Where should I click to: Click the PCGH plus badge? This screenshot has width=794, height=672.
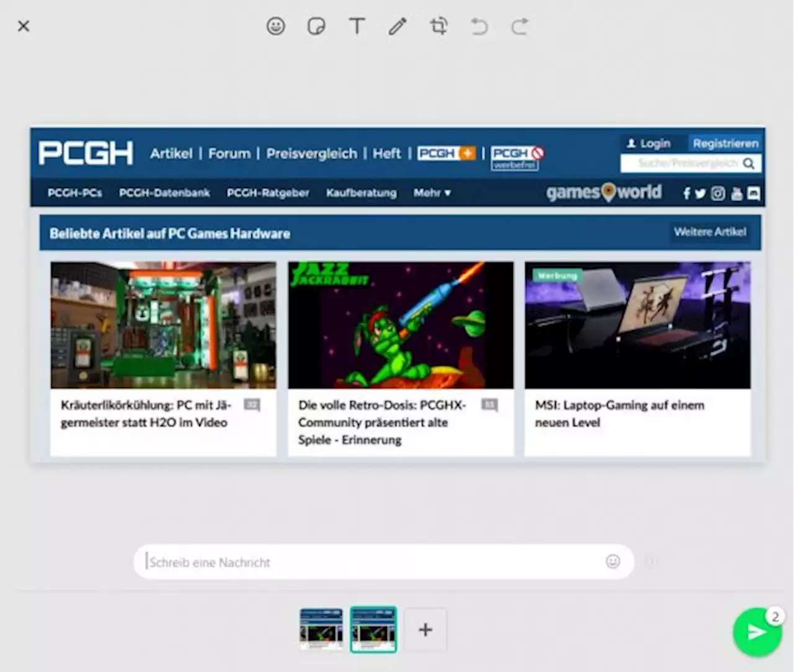point(447,153)
